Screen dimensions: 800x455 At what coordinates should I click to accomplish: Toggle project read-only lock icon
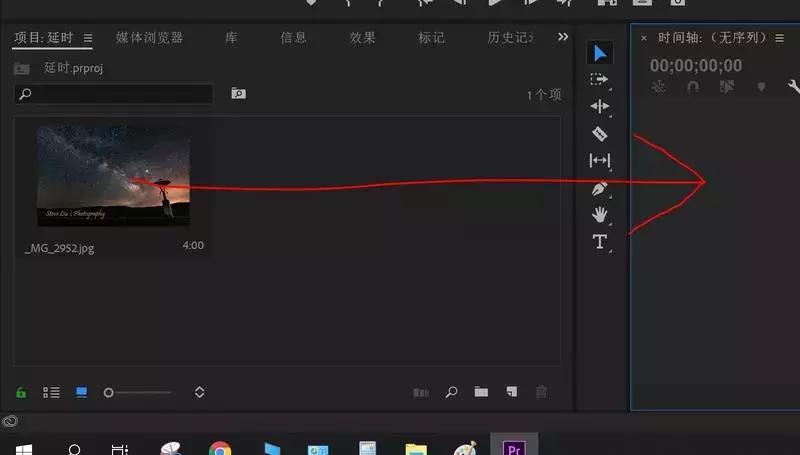tap(21, 392)
